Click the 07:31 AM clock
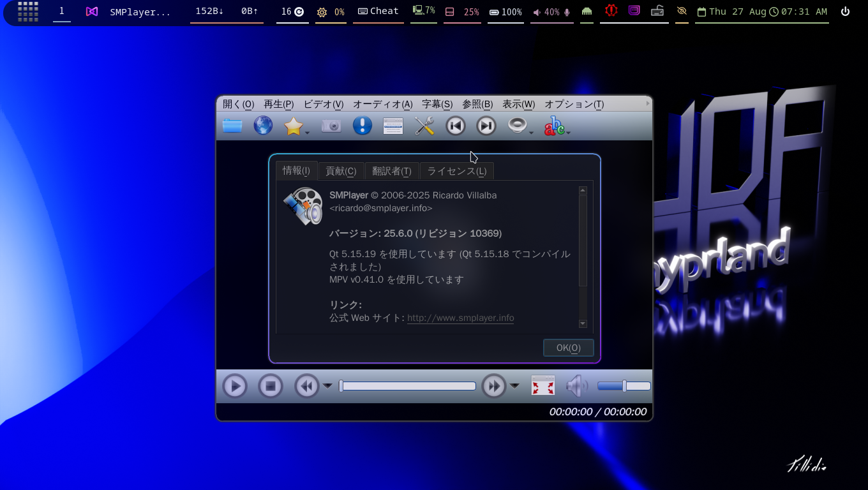This screenshot has width=868, height=490. click(x=798, y=11)
